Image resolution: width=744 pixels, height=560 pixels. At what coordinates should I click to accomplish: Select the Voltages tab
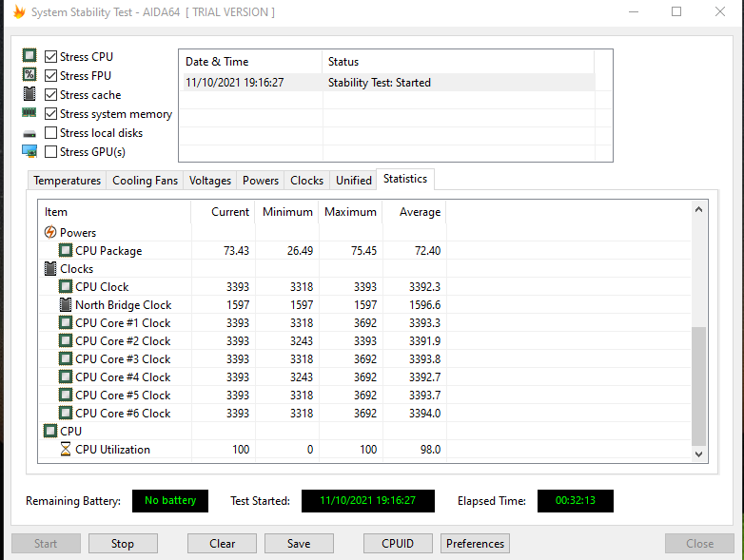coord(209,181)
